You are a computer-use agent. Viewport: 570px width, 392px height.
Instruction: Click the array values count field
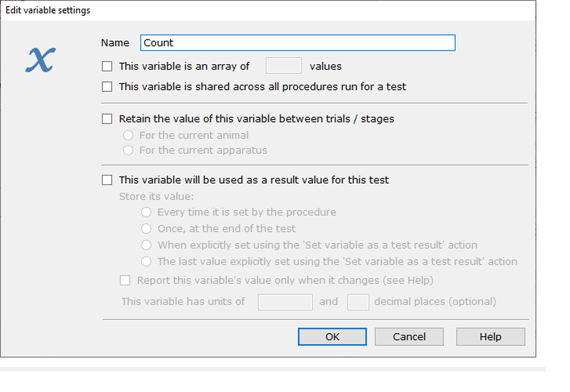[283, 66]
